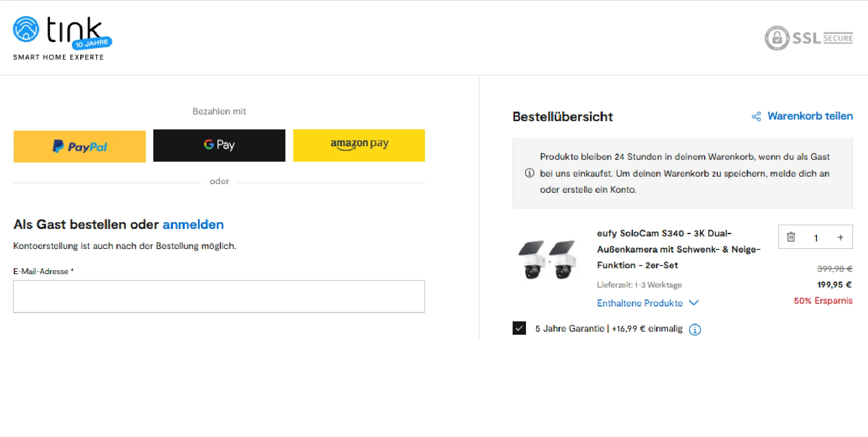Remove item using the trash can icon
This screenshot has height=437, width=868.
[x=791, y=237]
